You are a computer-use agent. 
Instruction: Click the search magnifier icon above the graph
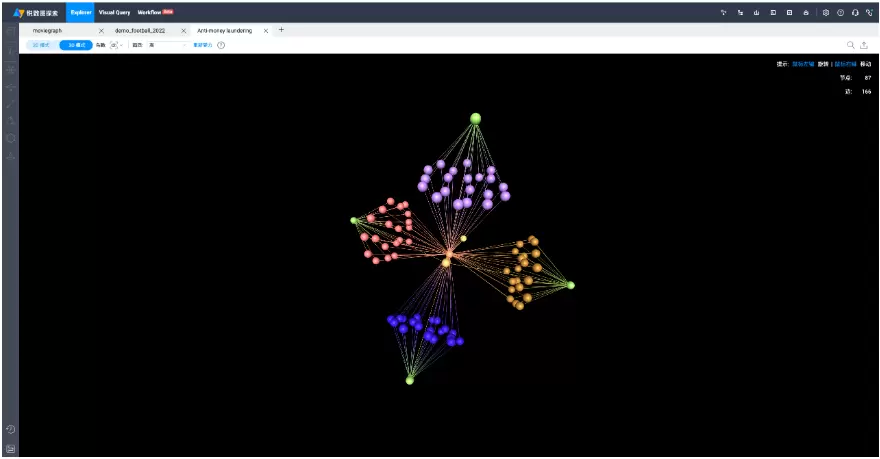tap(851, 45)
